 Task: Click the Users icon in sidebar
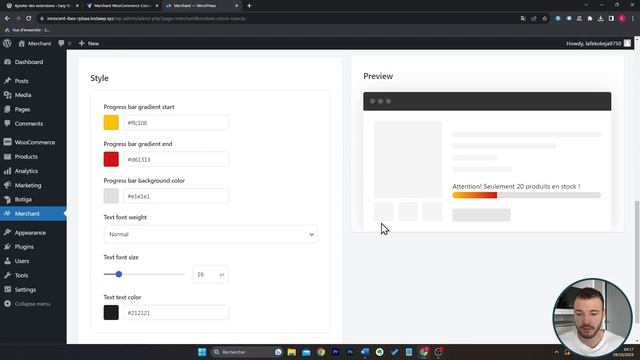(7, 261)
